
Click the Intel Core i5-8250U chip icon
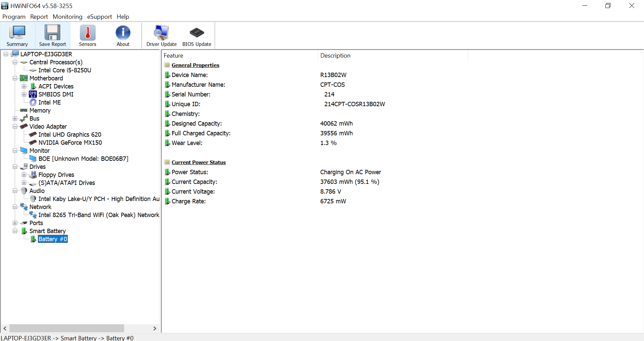point(33,70)
